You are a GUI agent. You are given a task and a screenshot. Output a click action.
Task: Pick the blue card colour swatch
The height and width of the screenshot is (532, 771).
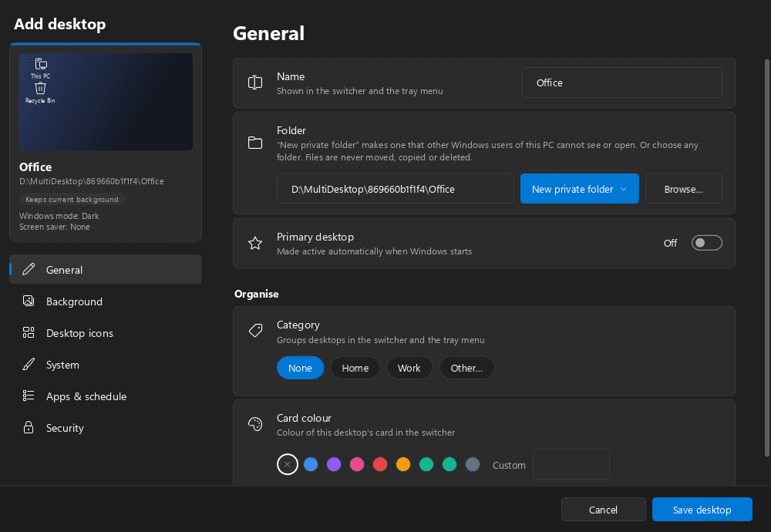pyautogui.click(x=311, y=464)
